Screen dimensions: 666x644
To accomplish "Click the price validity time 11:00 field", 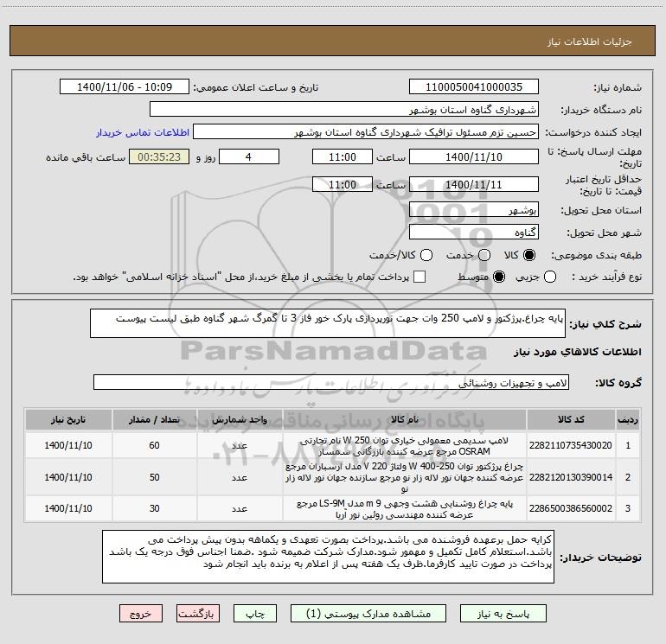I will point(343,184).
